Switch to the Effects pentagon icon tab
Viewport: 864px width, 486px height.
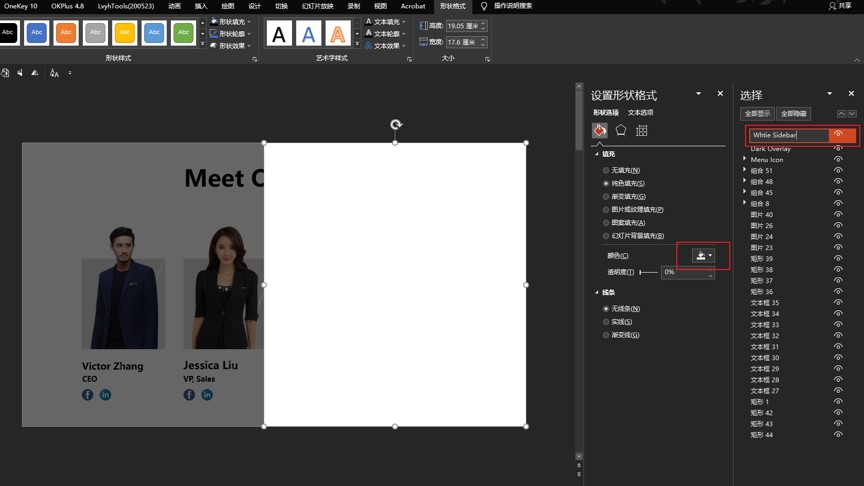(x=621, y=131)
